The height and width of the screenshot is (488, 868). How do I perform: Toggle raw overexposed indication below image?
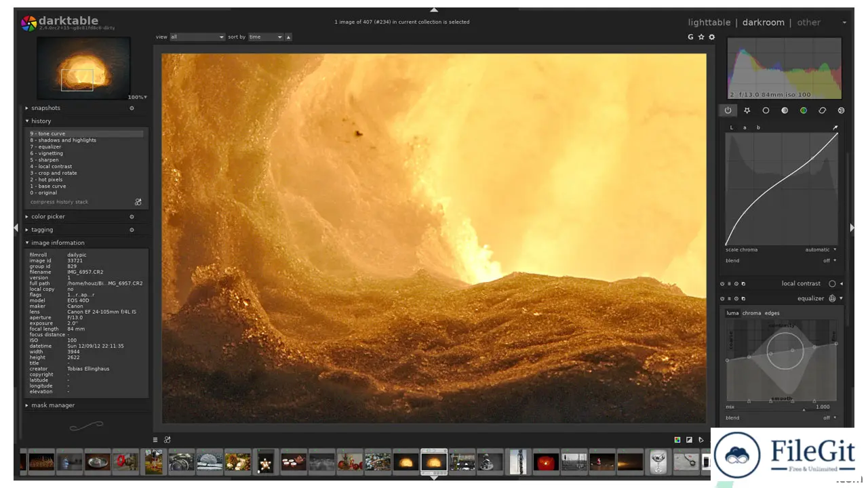coord(677,440)
